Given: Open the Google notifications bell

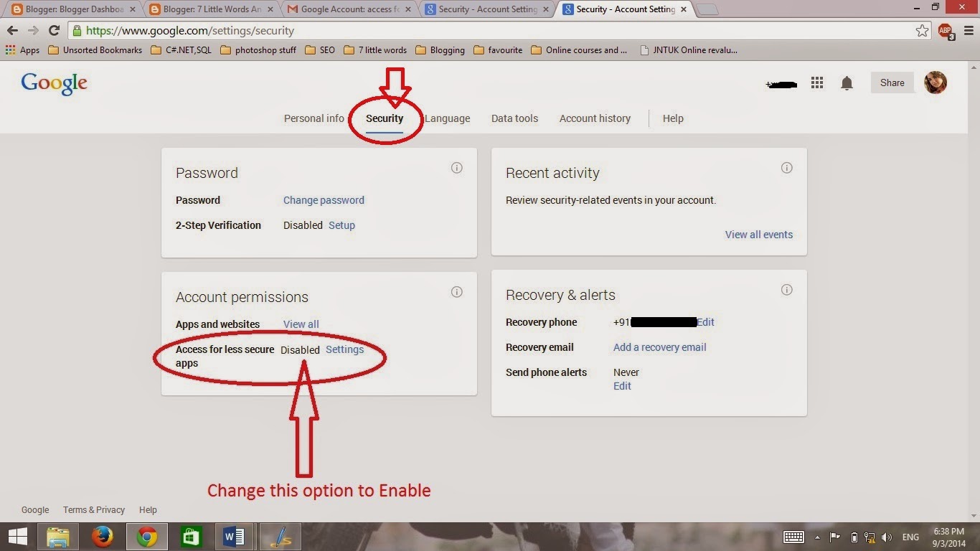Looking at the screenshot, I should pos(847,83).
